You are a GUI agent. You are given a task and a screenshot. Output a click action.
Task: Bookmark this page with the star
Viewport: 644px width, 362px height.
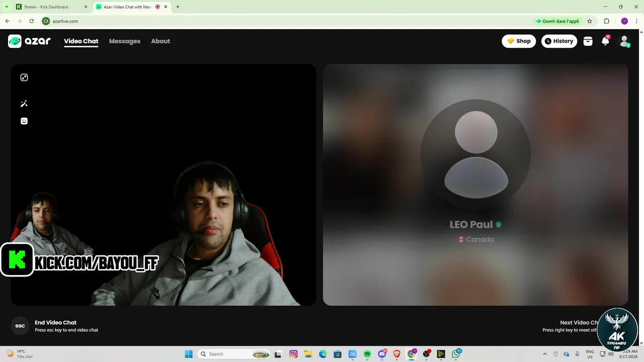click(590, 21)
